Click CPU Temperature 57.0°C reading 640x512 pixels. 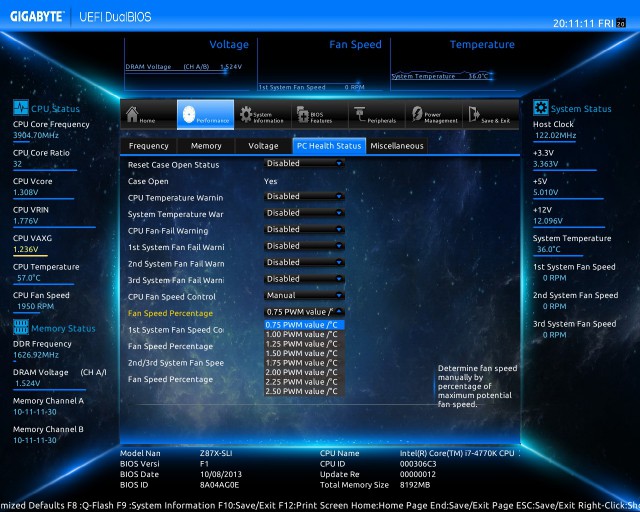[x=29, y=278]
